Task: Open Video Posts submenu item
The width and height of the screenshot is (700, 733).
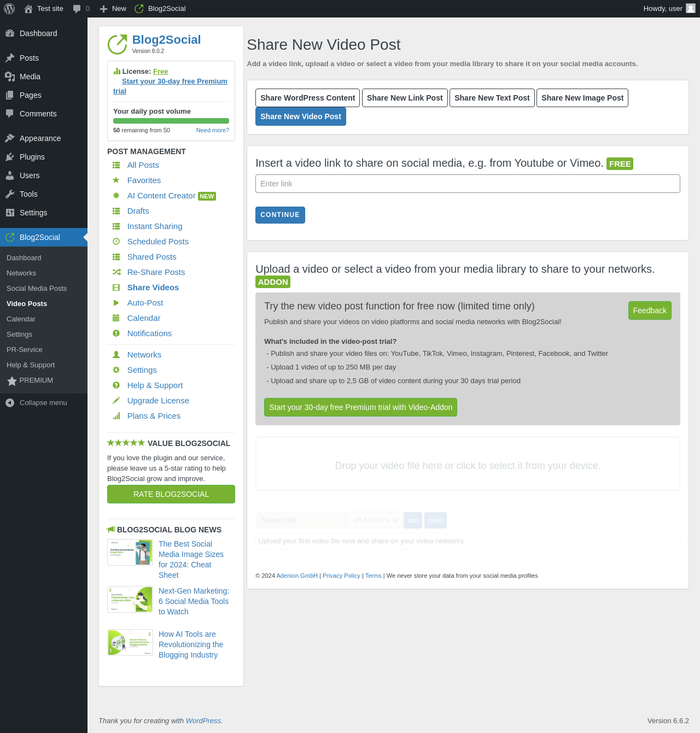Action: click(27, 304)
